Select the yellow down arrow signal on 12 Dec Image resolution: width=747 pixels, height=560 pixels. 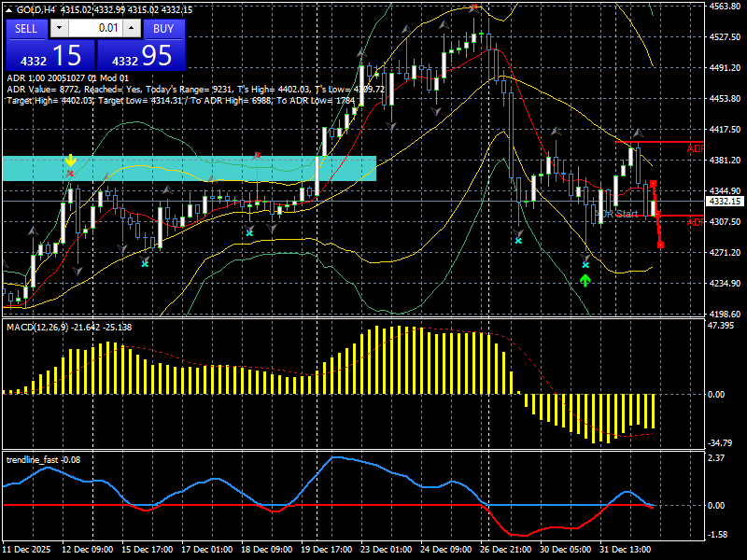70,160
